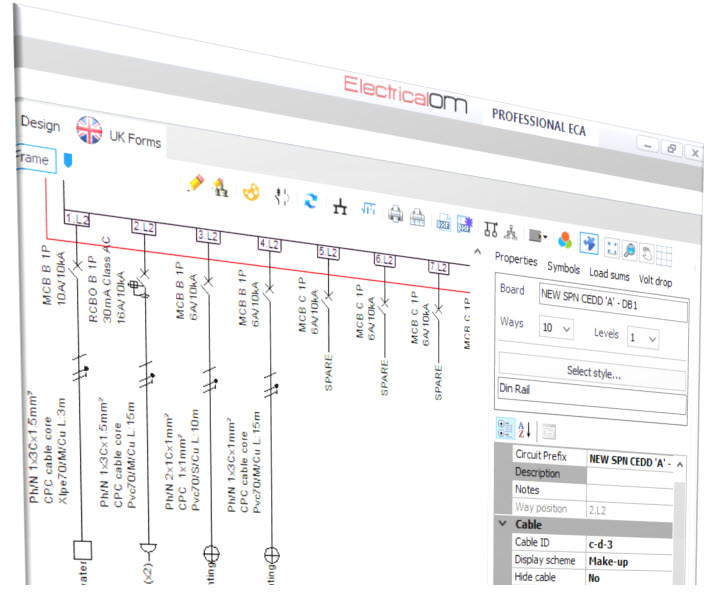Open the Properties tab
The width and height of the screenshot is (715, 593).
516,259
